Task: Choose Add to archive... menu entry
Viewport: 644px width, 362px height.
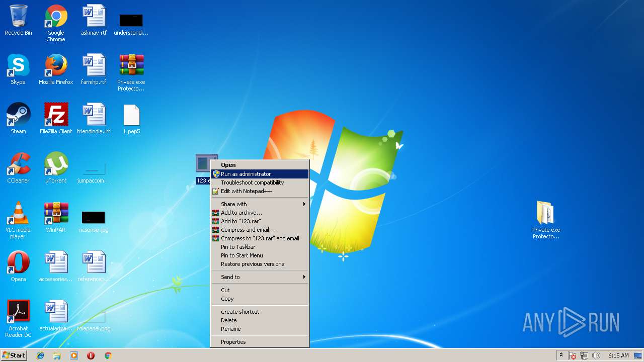Action: click(x=260, y=213)
